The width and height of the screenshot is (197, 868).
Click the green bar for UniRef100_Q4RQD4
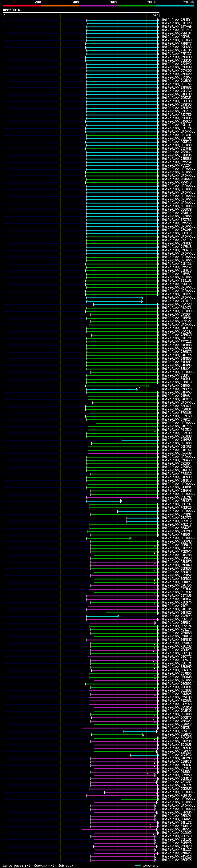(x=118, y=386)
